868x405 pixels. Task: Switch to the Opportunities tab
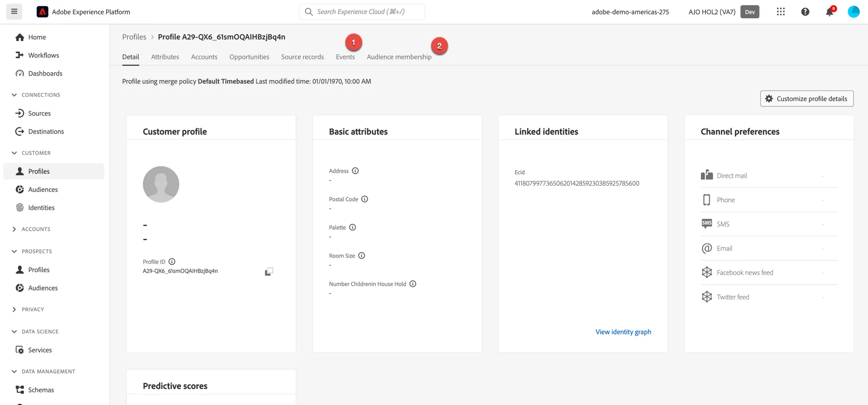pos(249,57)
